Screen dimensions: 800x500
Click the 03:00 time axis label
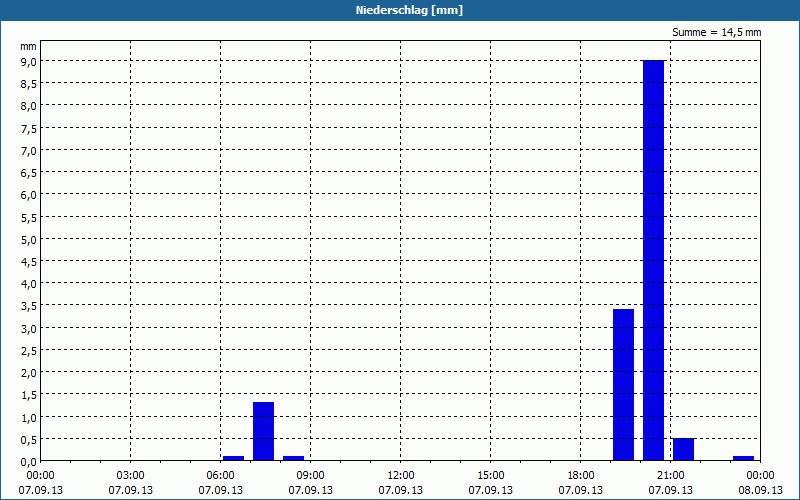[x=131, y=476]
